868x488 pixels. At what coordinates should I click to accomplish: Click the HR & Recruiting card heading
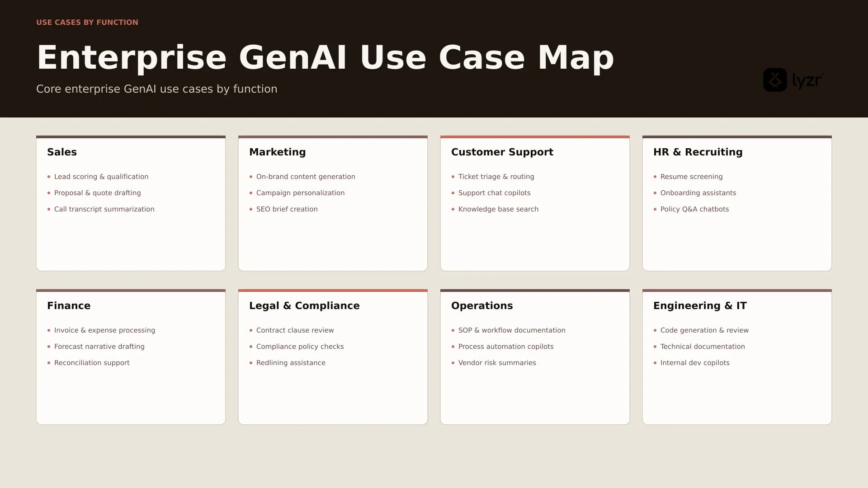pos(698,152)
